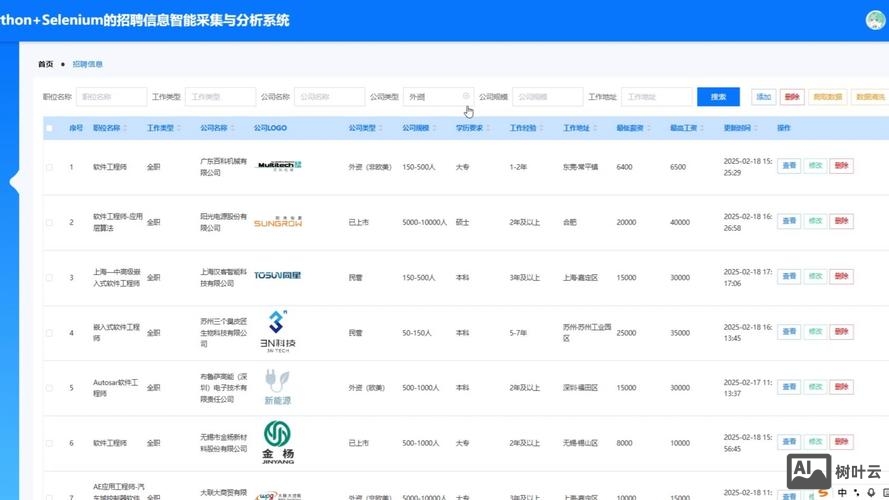
Task: Click the Multitech company logo in row 1
Action: point(278,166)
